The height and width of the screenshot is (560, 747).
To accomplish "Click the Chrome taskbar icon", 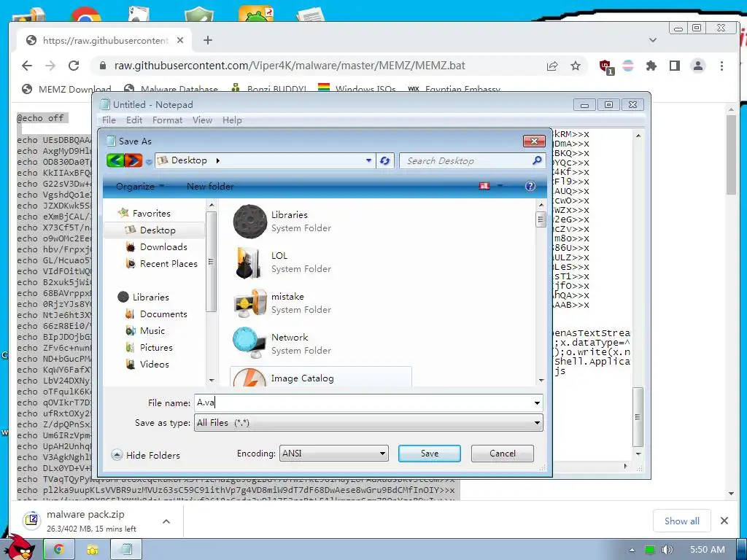I will click(58, 550).
